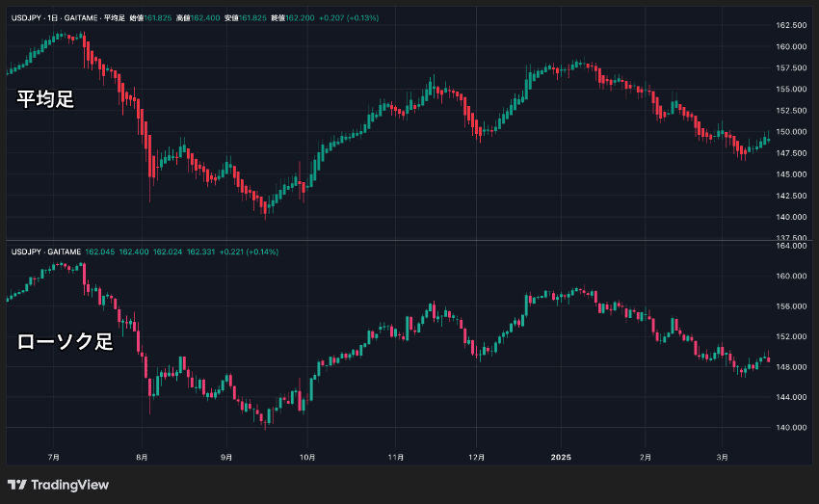Select the 平均足 text annotation on upper chart
This screenshot has width=819, height=504.
coord(45,98)
